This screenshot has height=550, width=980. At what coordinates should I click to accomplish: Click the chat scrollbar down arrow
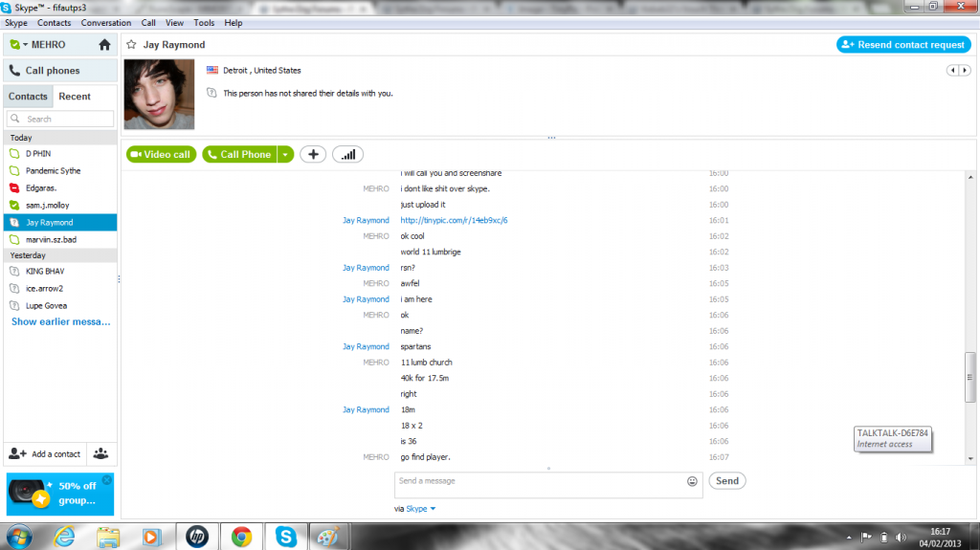point(970,458)
